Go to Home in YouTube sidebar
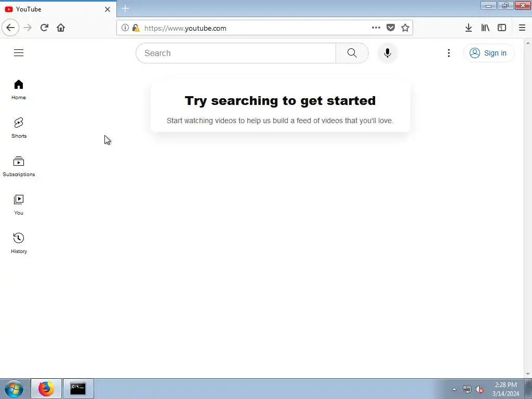The width and height of the screenshot is (532, 399). click(19, 89)
